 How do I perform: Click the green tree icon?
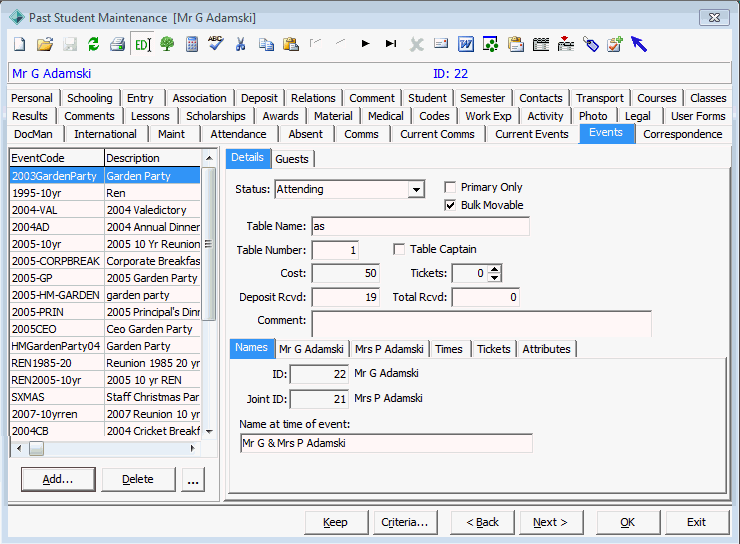pyautogui.click(x=167, y=44)
